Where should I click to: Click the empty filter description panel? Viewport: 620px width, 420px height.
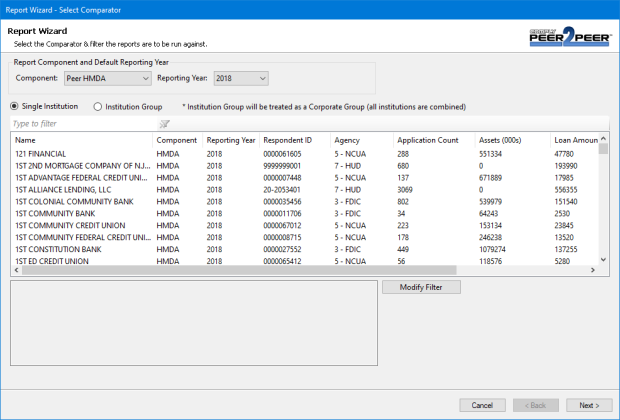tap(194, 323)
